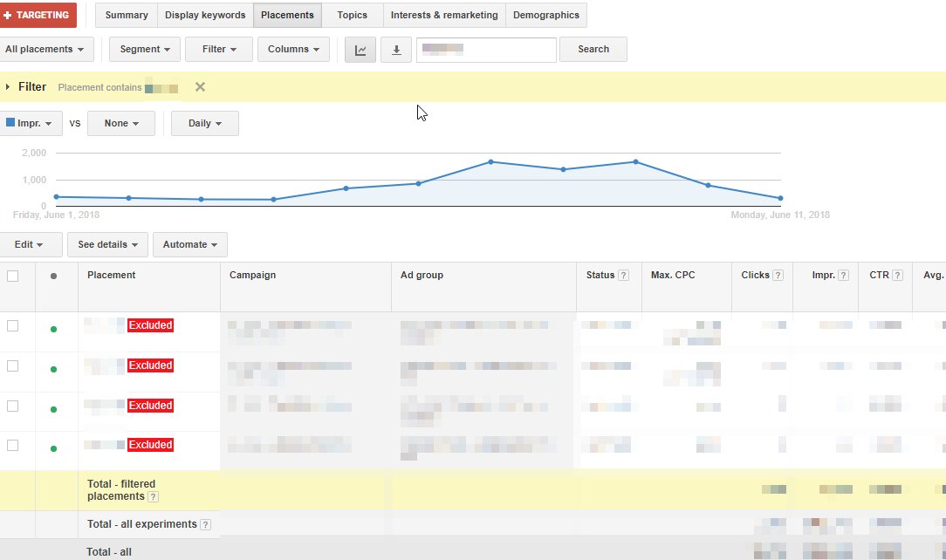Screen dimensions: 946x560
Task: Change the Daily granularity dropdown
Action: [205, 123]
